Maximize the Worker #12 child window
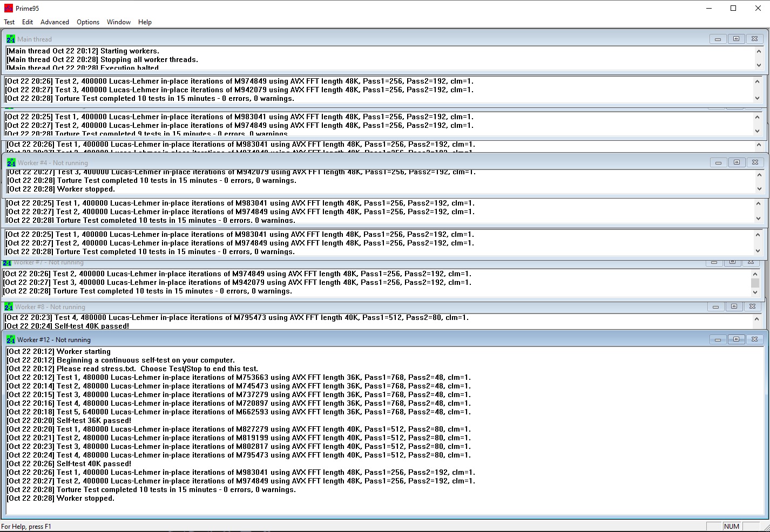This screenshot has height=532, width=770. tap(736, 339)
